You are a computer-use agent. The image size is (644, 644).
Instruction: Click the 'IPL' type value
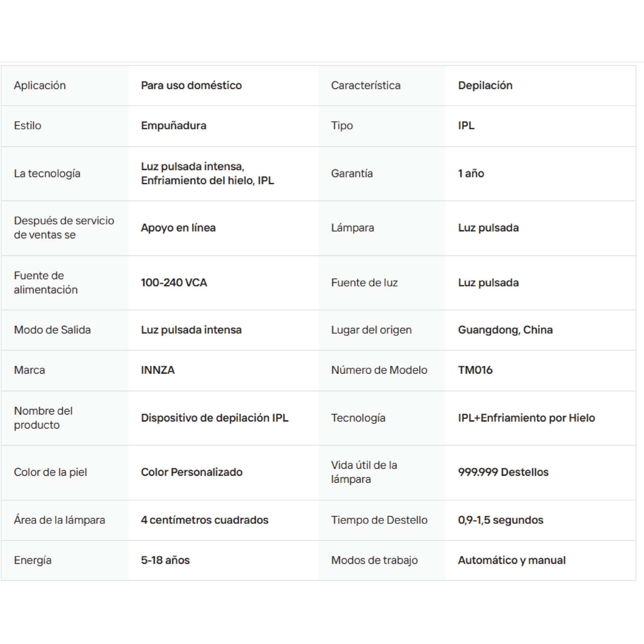tap(466, 126)
